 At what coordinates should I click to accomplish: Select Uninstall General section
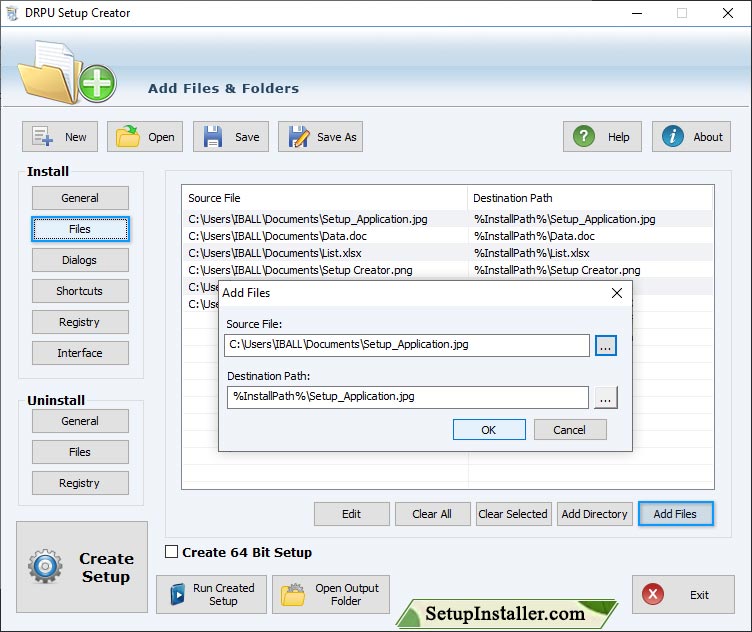click(80, 421)
